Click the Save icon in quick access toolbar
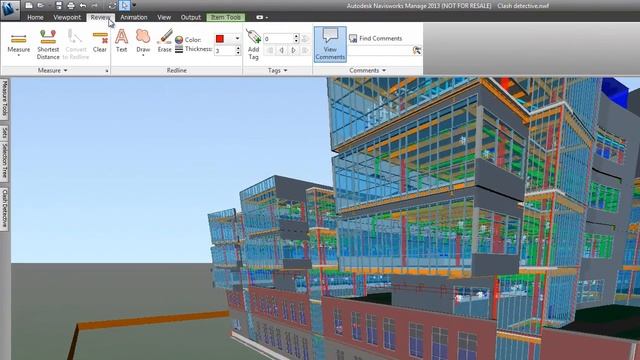This screenshot has height=360, width=640. 59,6
